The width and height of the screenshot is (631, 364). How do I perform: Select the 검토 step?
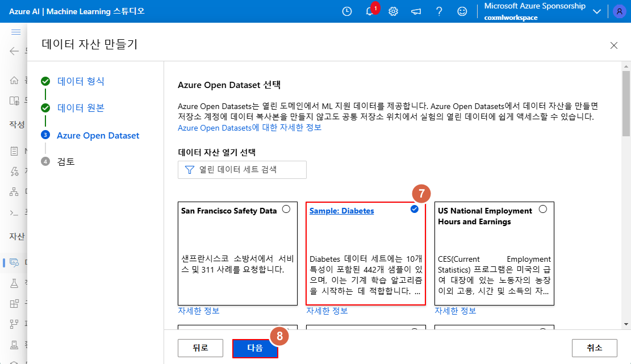point(66,162)
